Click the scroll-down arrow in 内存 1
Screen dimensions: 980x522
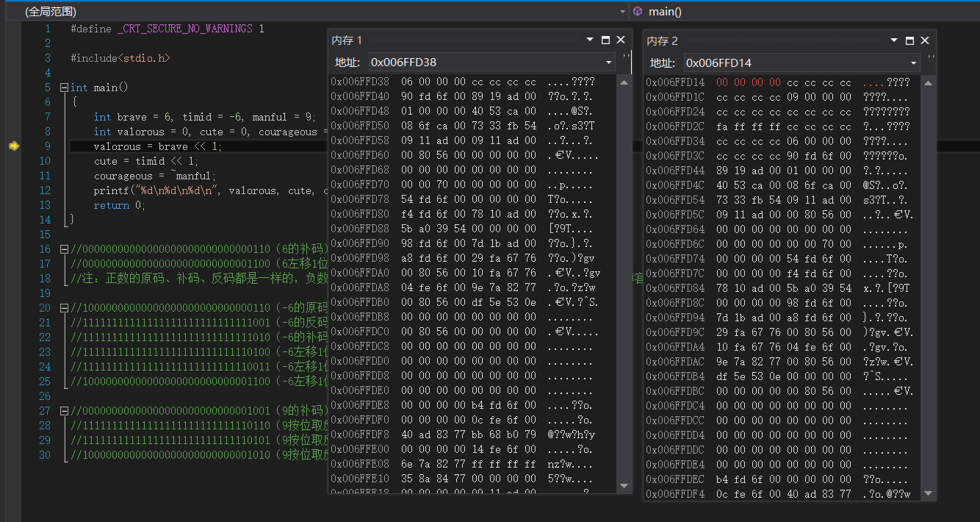point(624,486)
